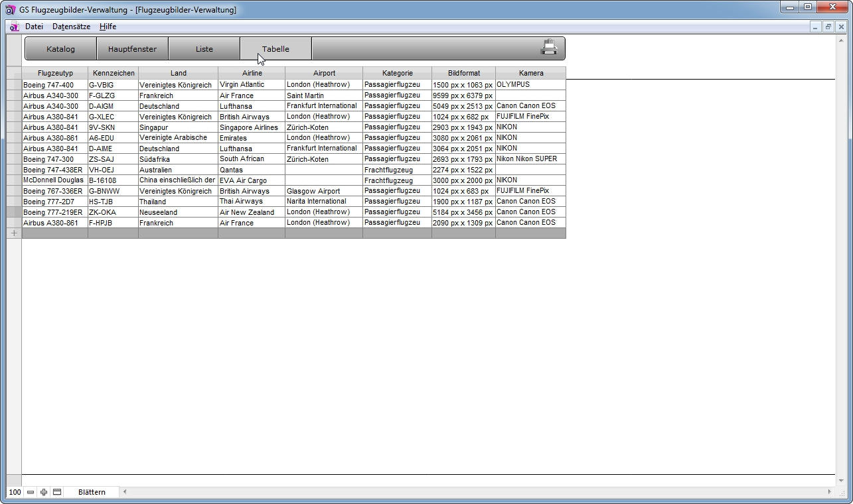Click the South African airline cell
Viewport: 853px width, 504px height.
[252, 159]
